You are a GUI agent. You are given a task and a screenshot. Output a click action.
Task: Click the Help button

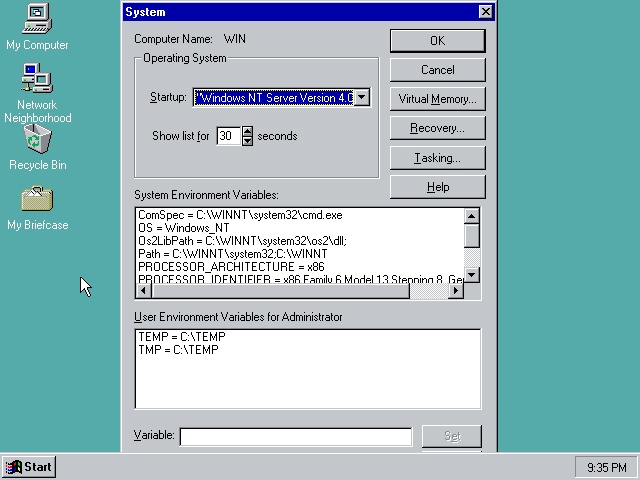[437, 187]
